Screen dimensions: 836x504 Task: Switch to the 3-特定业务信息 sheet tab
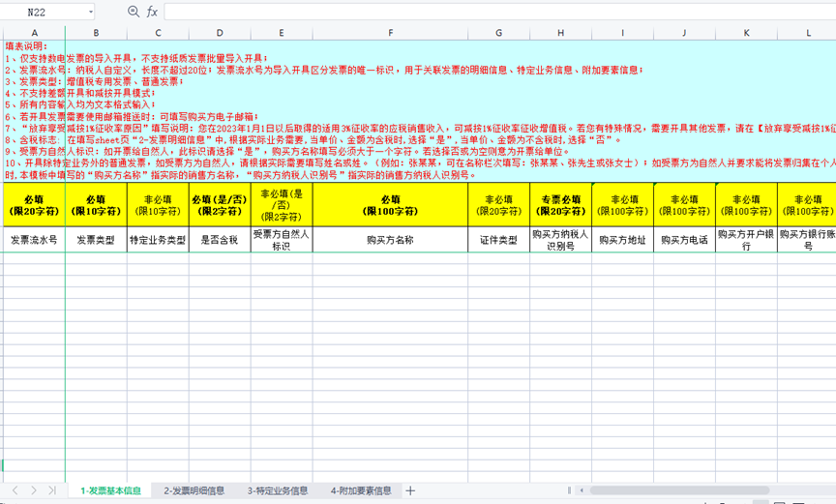pos(278,490)
